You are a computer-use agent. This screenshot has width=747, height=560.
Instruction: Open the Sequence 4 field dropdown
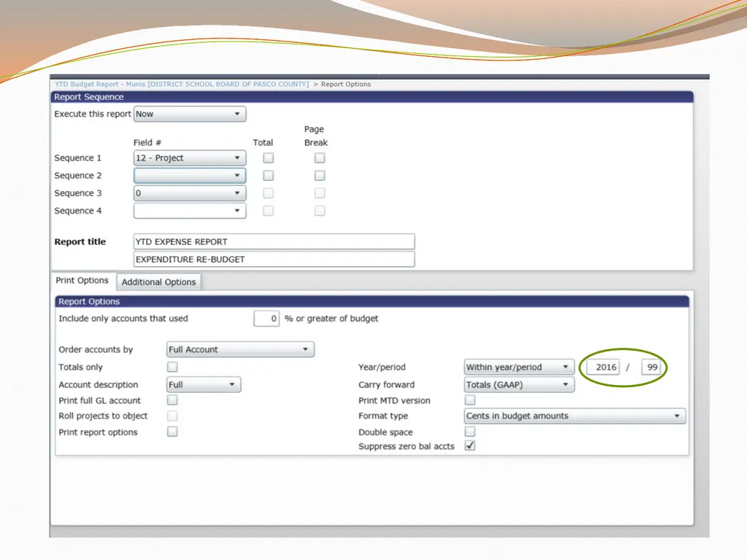click(190, 211)
